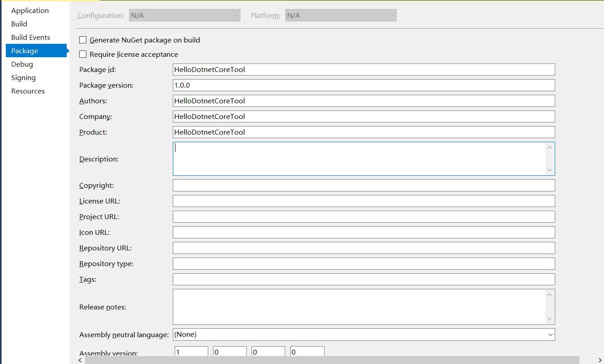Show the Resources tab
Image resolution: width=604 pixels, height=364 pixels.
click(28, 91)
